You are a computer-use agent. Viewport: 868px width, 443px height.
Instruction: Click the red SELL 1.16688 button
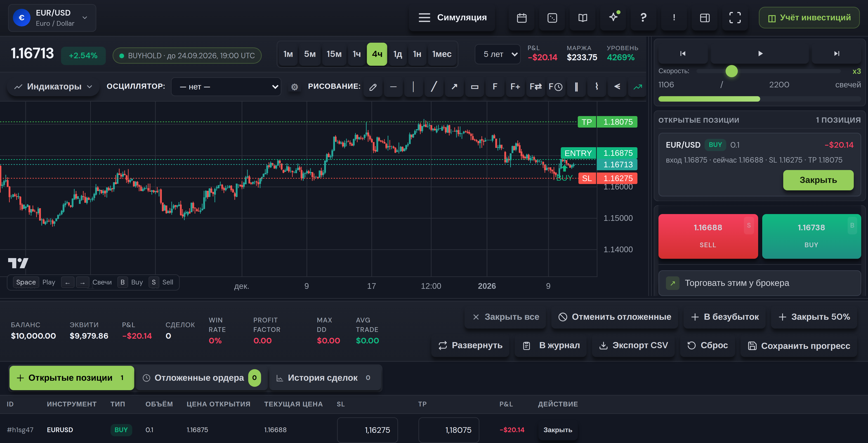pos(708,236)
